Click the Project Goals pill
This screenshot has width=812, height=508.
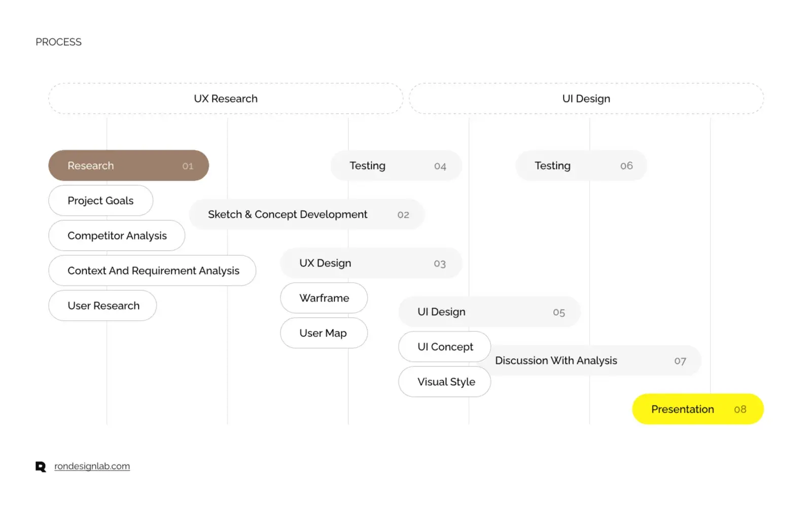[x=101, y=200]
